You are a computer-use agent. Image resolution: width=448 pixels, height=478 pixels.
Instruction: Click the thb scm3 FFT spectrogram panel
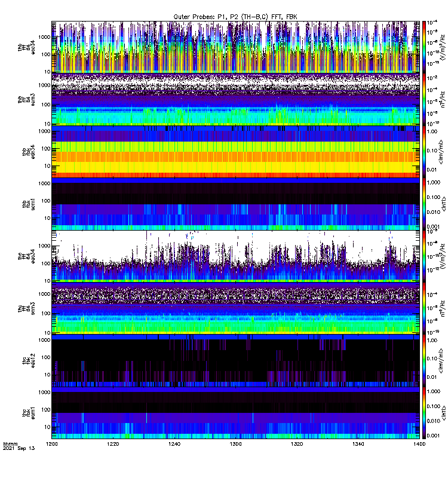click(235, 99)
